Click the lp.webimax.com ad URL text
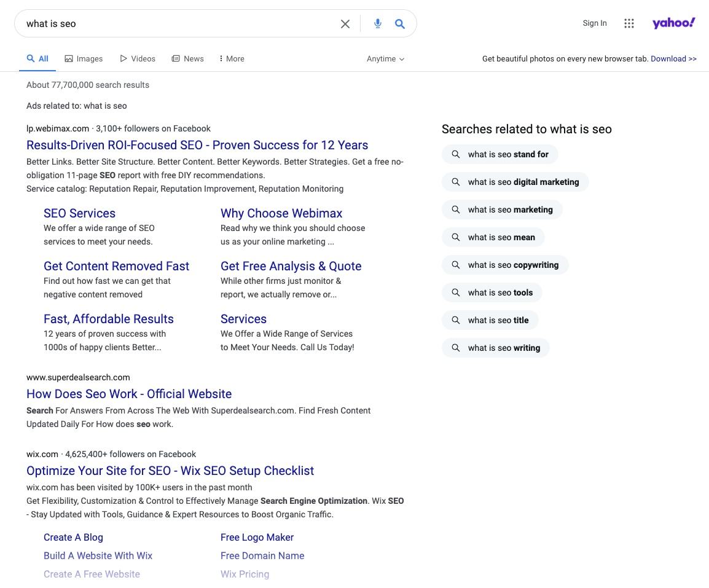Viewport: 709px width, 588px height. click(57, 129)
